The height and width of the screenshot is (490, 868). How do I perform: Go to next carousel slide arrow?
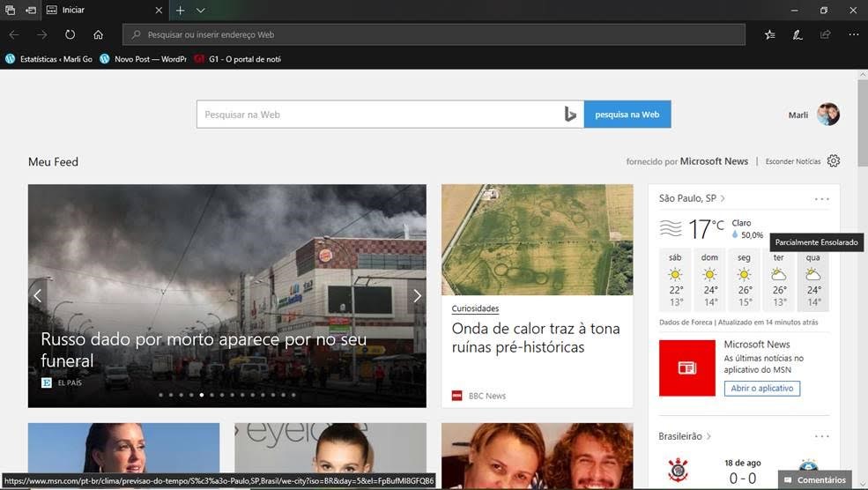417,296
